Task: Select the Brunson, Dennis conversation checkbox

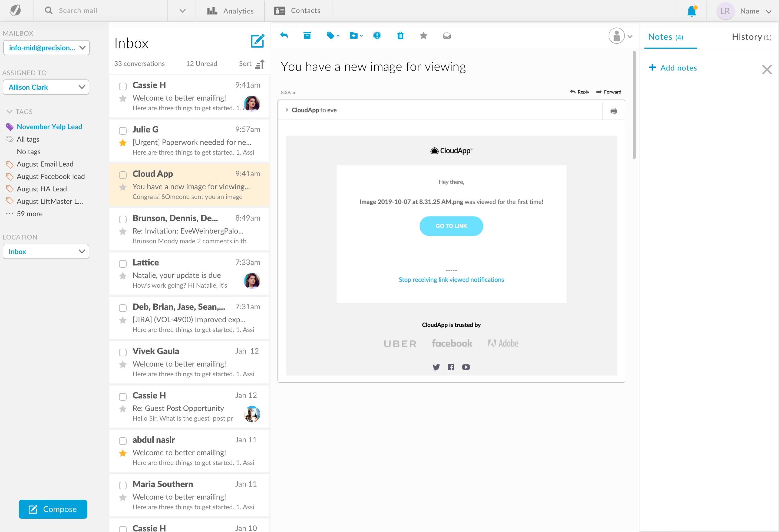Action: tap(123, 220)
